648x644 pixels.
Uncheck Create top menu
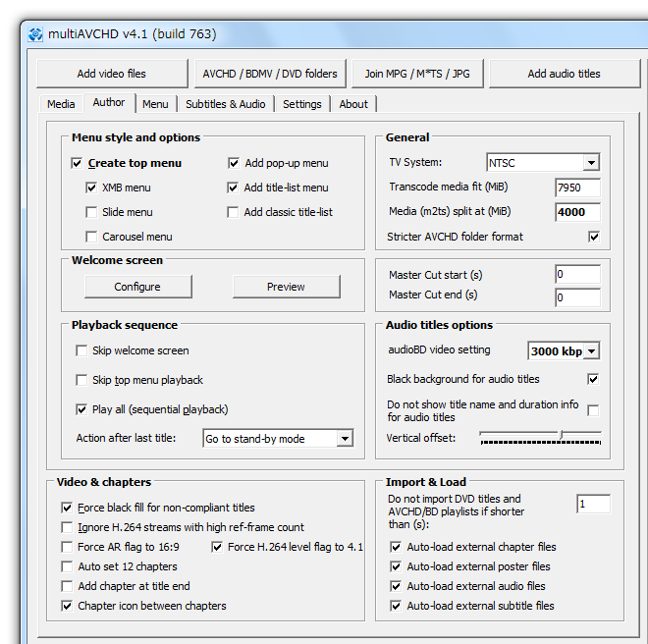pos(77,163)
